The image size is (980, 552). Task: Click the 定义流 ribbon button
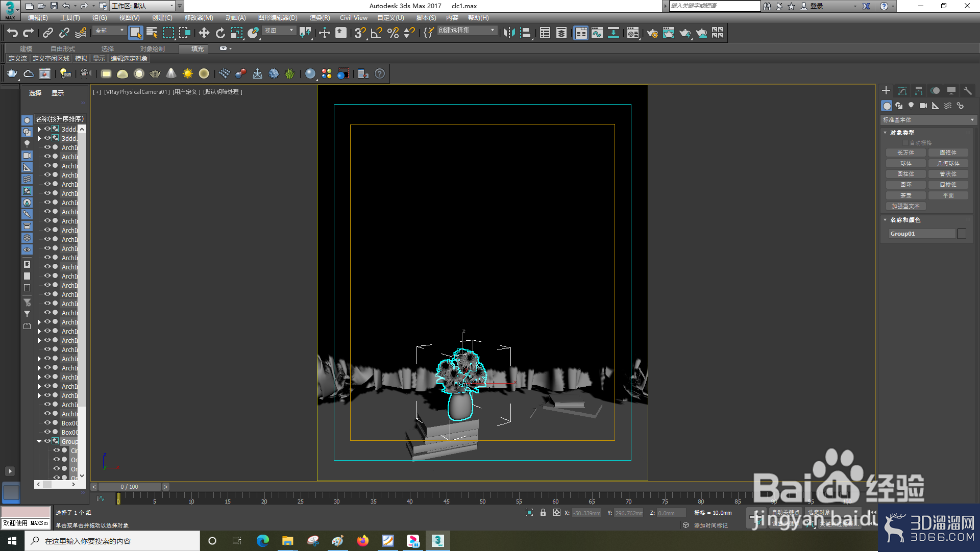tap(18, 59)
